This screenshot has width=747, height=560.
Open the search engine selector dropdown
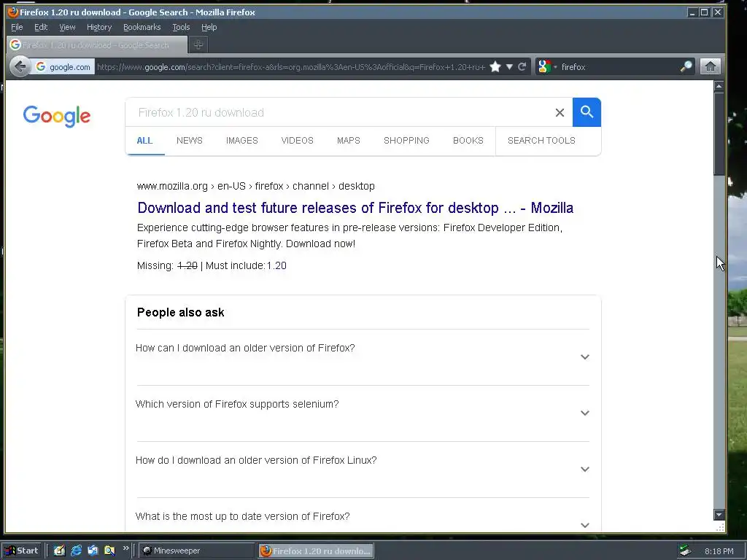point(546,66)
